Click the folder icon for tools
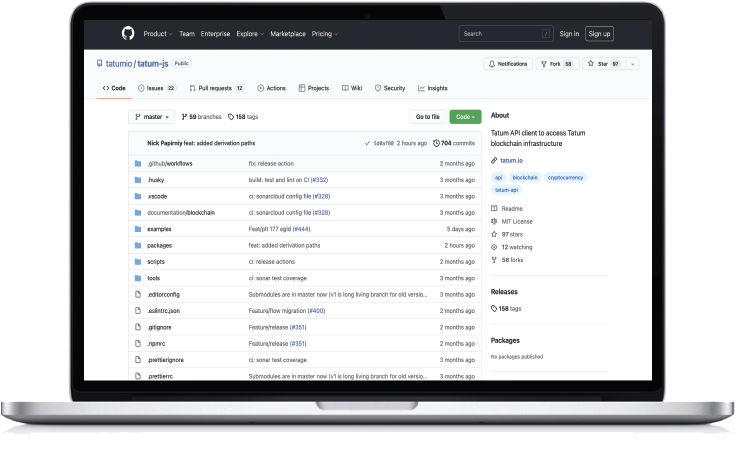 (138, 278)
